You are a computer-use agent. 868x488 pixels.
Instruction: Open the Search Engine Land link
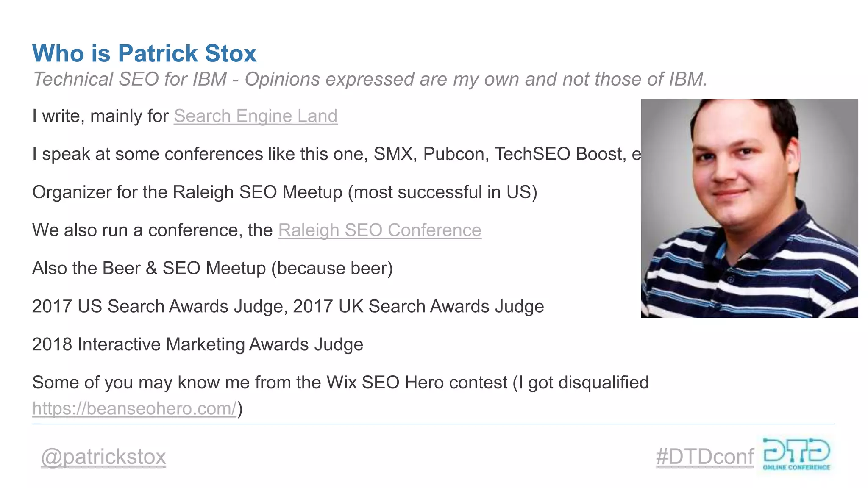point(256,116)
